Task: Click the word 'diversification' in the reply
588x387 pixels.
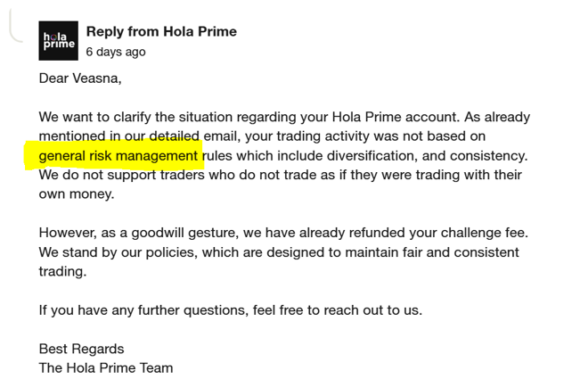Action: point(370,155)
